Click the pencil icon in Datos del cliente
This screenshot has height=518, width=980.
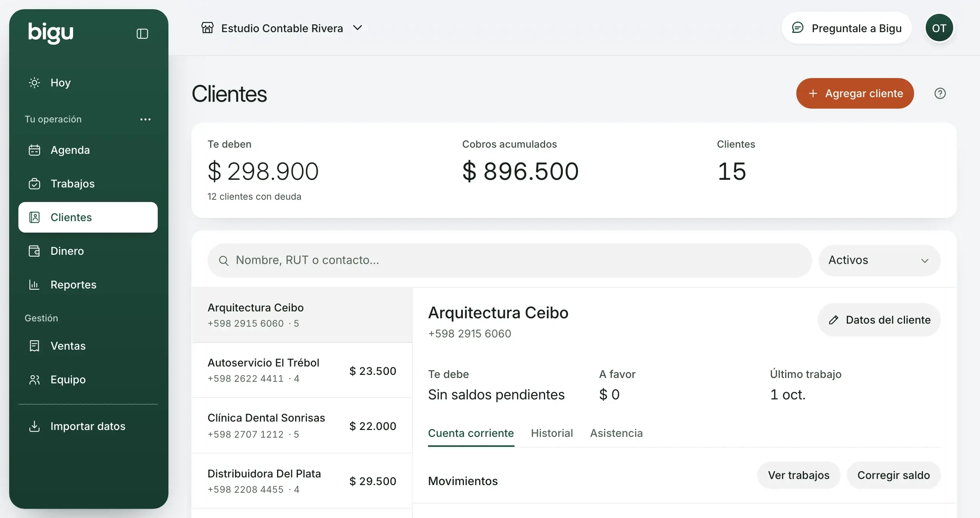coord(834,320)
